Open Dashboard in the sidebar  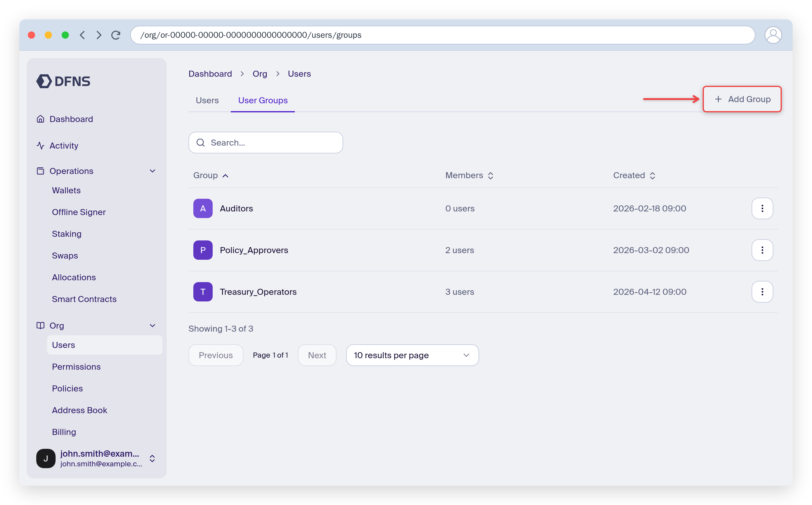pos(71,119)
